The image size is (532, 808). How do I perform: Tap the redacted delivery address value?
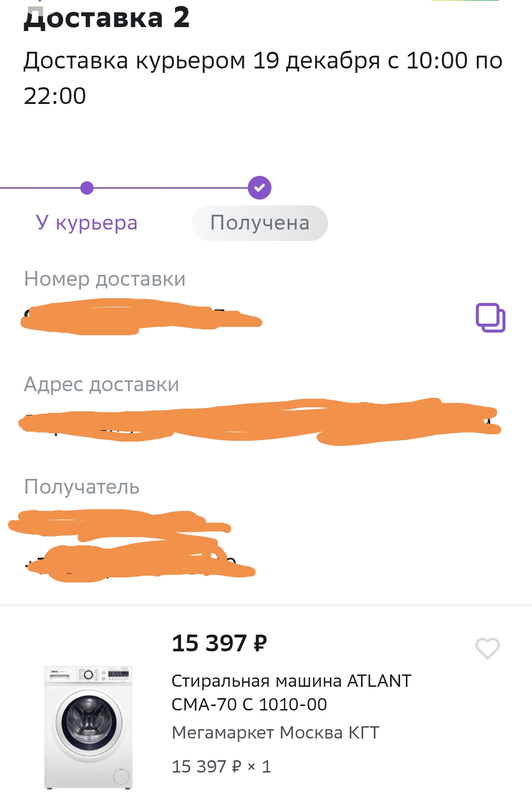click(x=260, y=422)
